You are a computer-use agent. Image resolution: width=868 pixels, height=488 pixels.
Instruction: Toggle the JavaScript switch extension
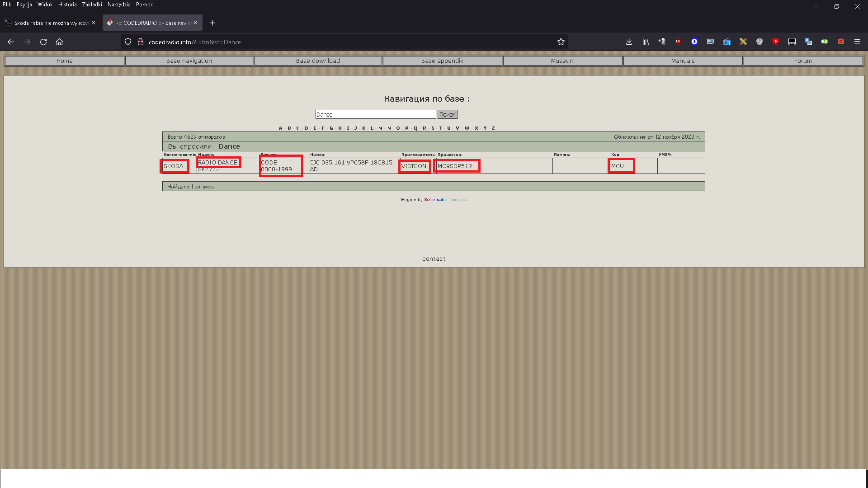825,42
